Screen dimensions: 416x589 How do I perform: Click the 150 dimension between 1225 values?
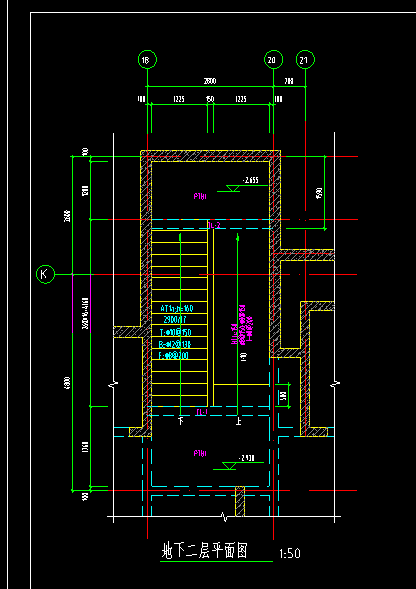coord(210,99)
